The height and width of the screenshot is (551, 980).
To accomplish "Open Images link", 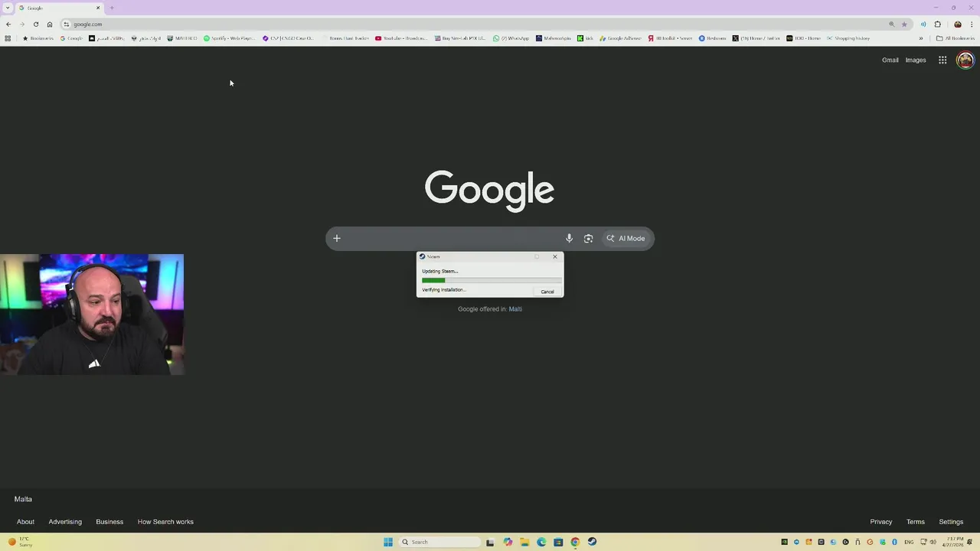I will (x=916, y=60).
